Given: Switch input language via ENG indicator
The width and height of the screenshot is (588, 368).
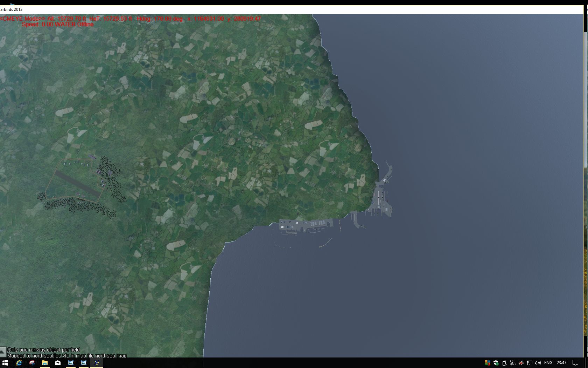Looking at the screenshot, I should [548, 363].
